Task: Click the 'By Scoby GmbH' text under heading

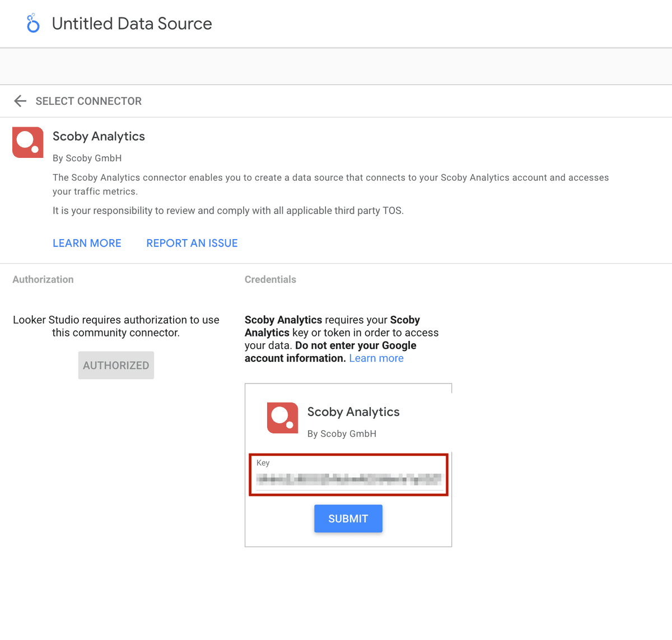Action: (x=87, y=158)
